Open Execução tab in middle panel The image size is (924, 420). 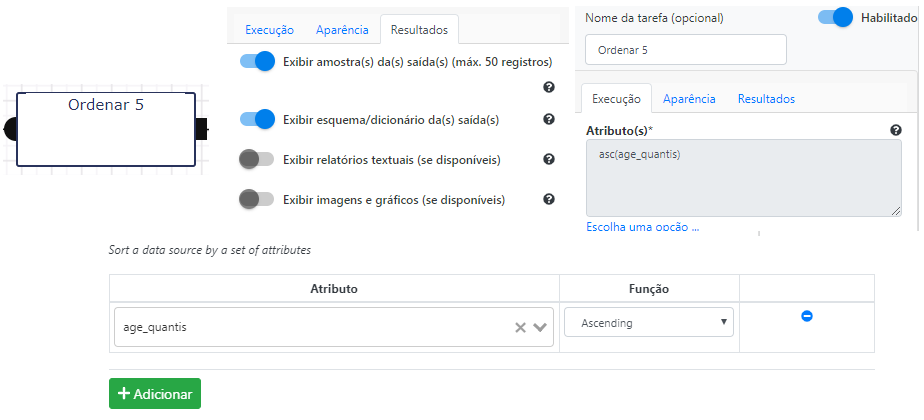(x=269, y=30)
